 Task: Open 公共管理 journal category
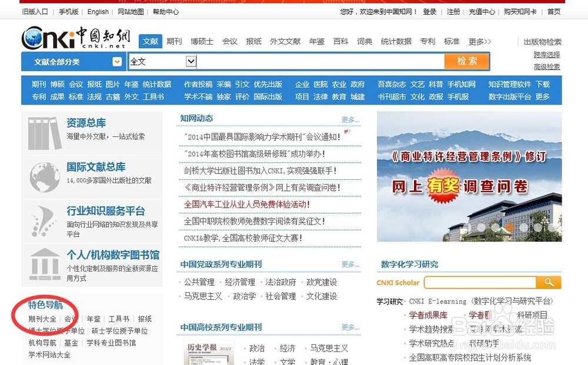pos(199,282)
